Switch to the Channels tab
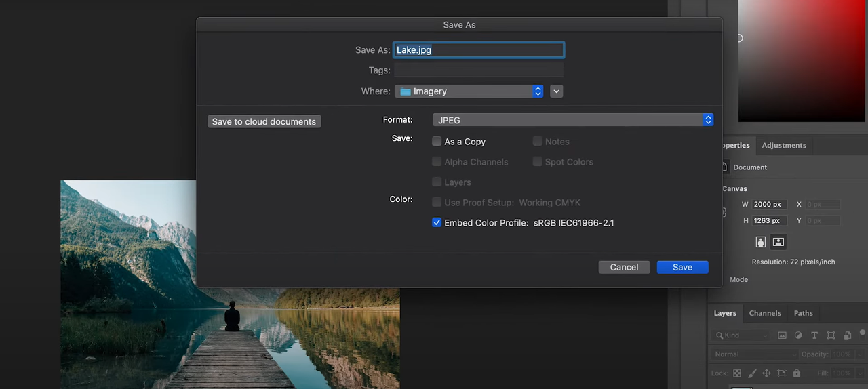The height and width of the screenshot is (389, 868). 765,313
